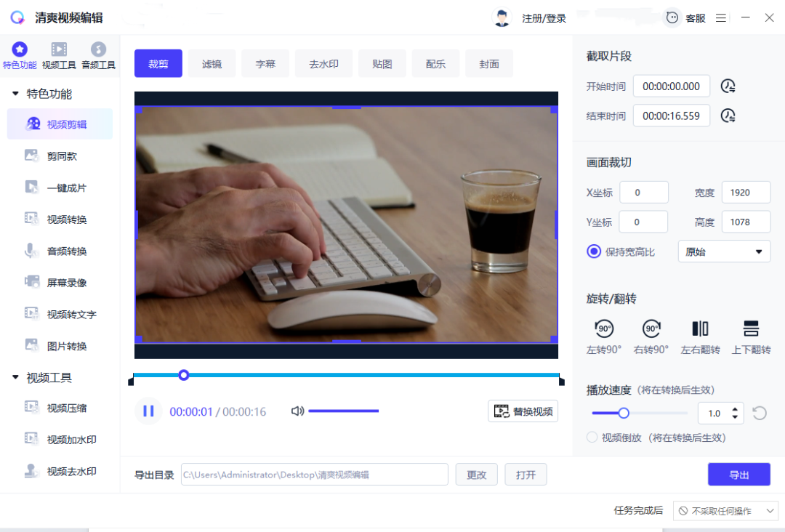The height and width of the screenshot is (532, 785).
Task: Mute the video with the speaker icon
Action: 297,411
